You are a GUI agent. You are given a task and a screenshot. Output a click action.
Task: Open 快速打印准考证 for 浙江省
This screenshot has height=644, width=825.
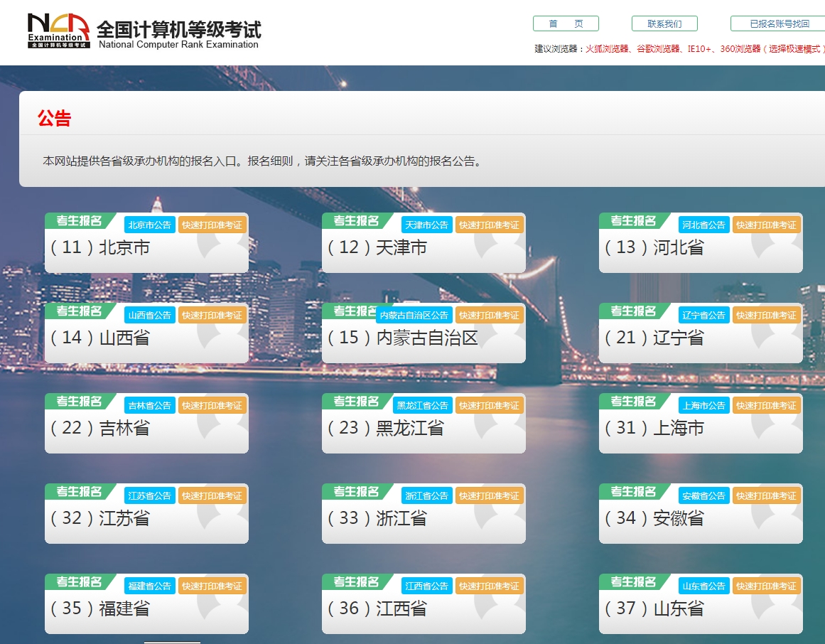490,495
